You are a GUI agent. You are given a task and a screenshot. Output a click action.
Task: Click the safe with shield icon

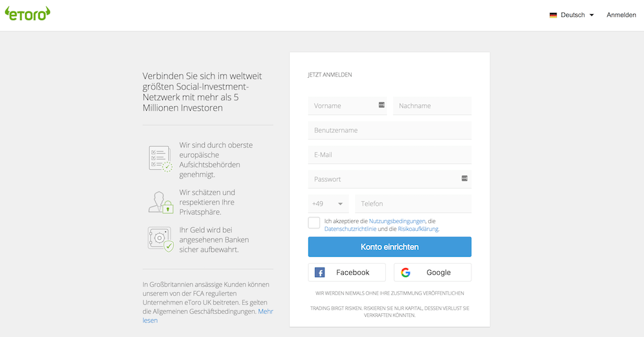pyautogui.click(x=160, y=239)
